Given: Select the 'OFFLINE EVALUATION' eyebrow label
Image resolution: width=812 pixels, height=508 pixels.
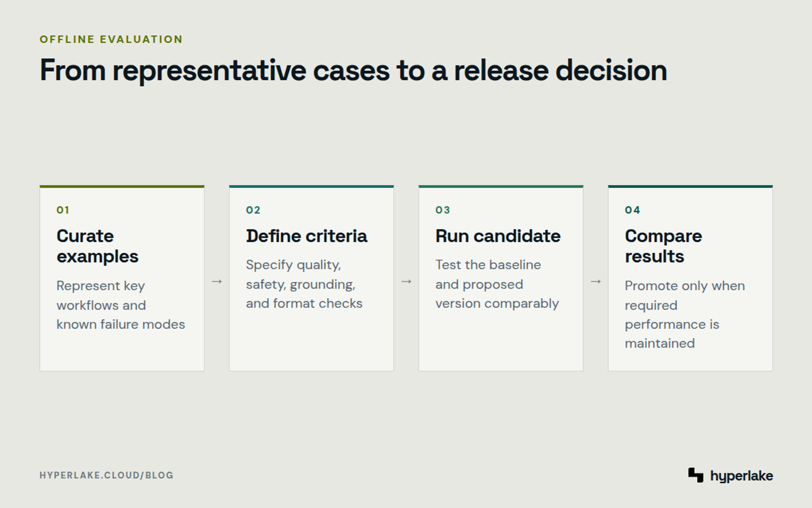Looking at the screenshot, I should pyautogui.click(x=111, y=40).
